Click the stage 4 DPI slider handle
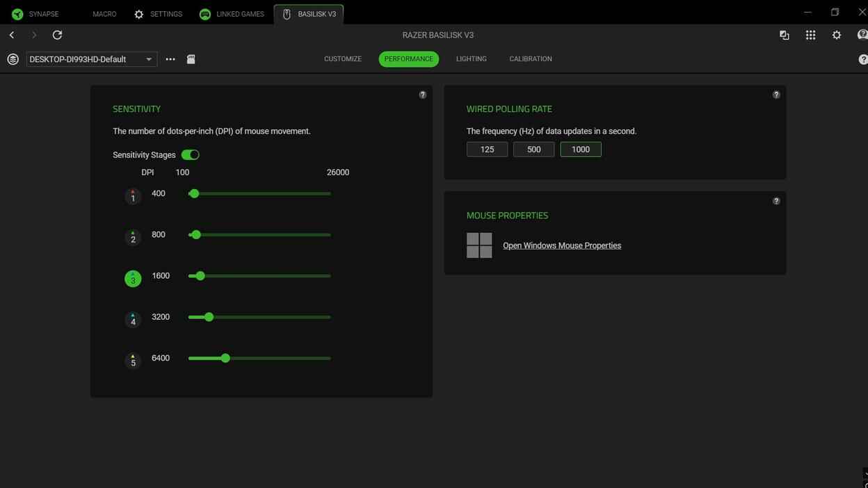This screenshot has height=488, width=868. click(x=209, y=317)
